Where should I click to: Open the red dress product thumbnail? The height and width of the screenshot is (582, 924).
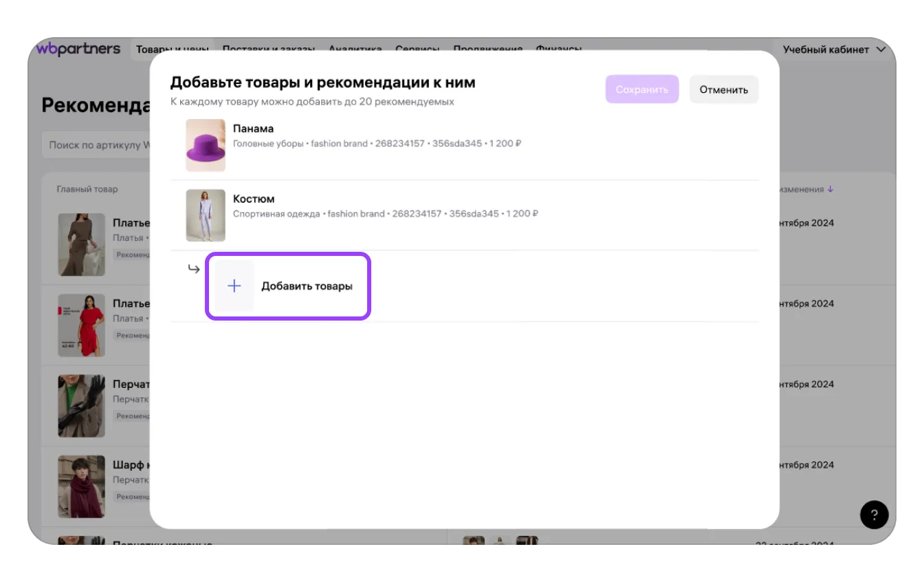pos(81,325)
